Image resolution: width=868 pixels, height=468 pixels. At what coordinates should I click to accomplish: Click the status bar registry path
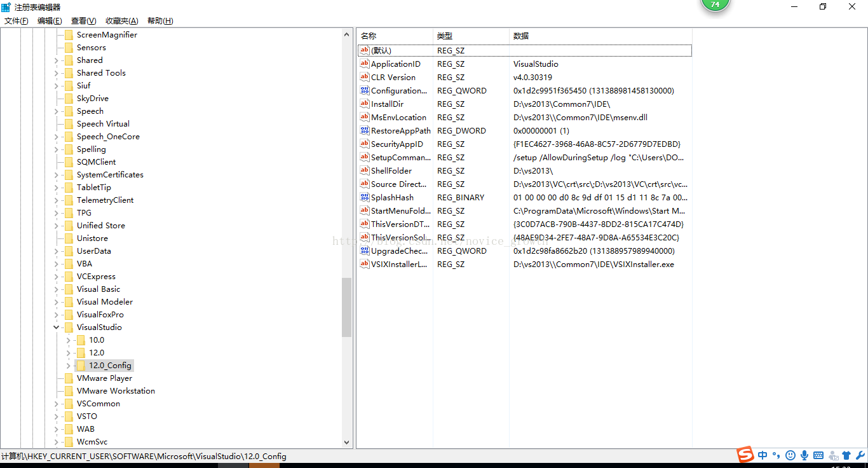coord(144,457)
